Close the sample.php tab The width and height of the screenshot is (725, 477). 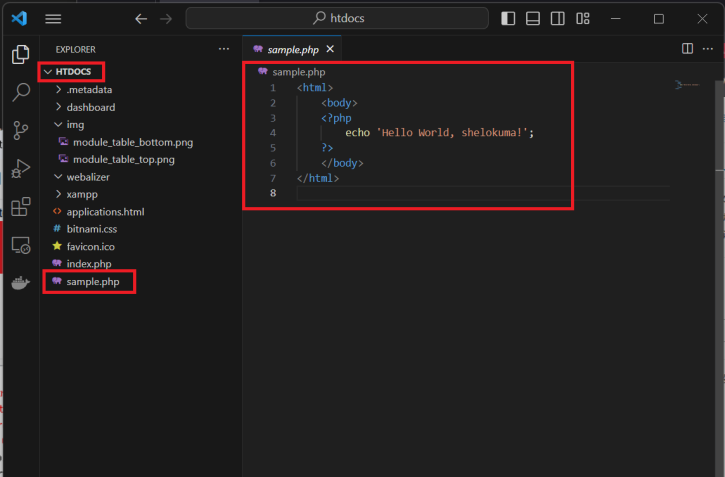330,49
